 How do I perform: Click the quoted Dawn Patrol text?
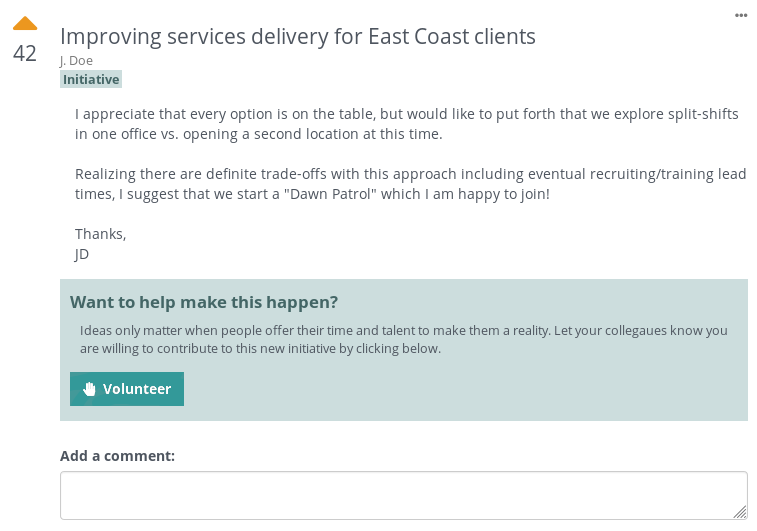coord(330,194)
